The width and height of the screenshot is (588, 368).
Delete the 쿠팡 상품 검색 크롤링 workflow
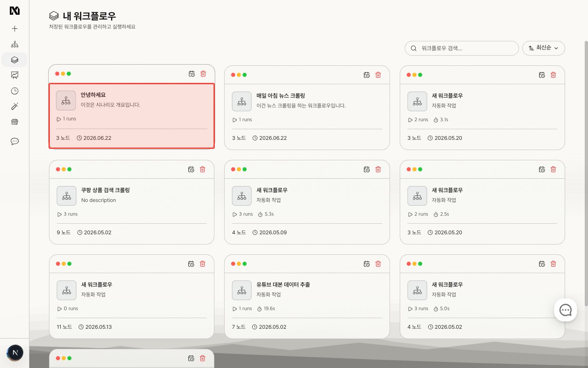[x=203, y=169]
